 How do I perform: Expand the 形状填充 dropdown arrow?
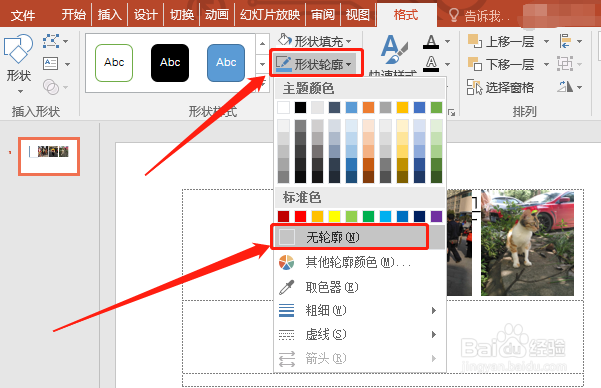coord(348,41)
